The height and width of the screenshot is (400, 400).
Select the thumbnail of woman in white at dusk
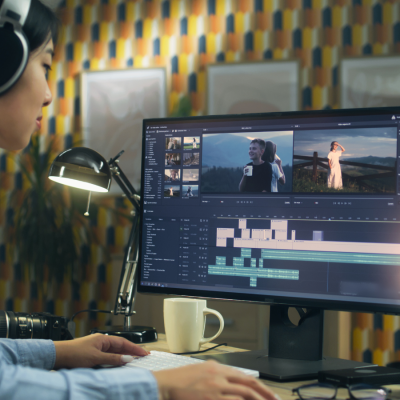(172, 191)
